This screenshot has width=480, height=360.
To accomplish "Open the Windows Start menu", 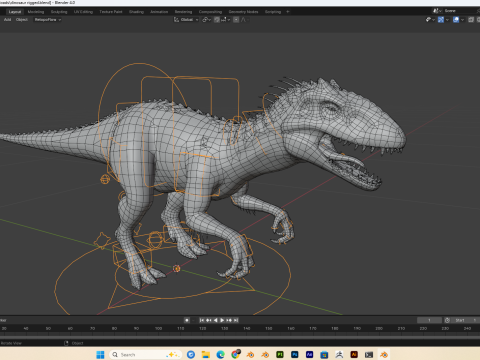I will tap(100, 354).
